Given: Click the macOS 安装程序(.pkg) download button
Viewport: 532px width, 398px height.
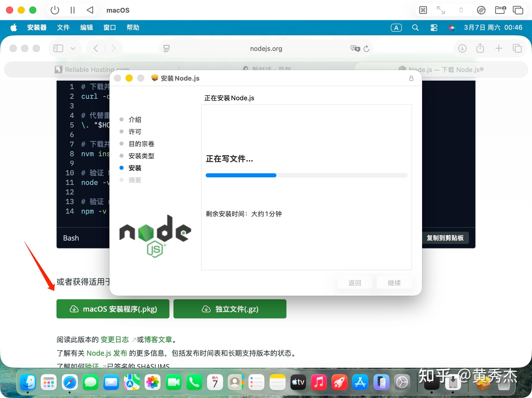Looking at the screenshot, I should [113, 309].
